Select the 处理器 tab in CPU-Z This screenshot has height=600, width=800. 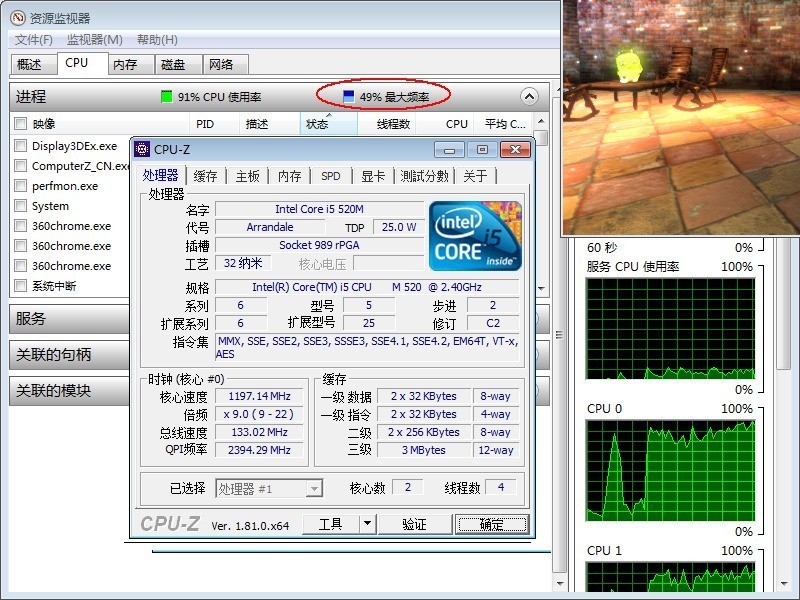(x=160, y=176)
